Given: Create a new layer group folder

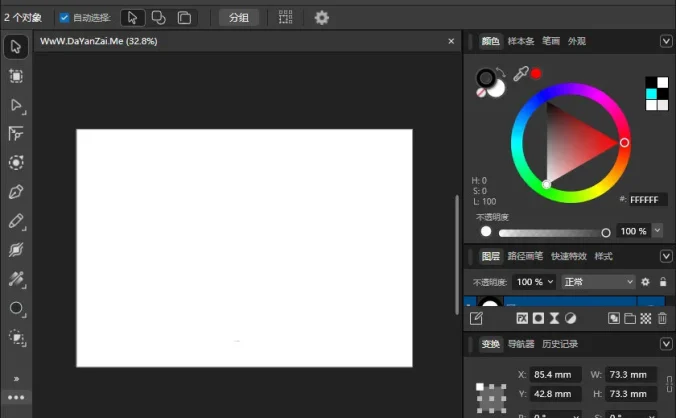Looking at the screenshot, I should 630,318.
